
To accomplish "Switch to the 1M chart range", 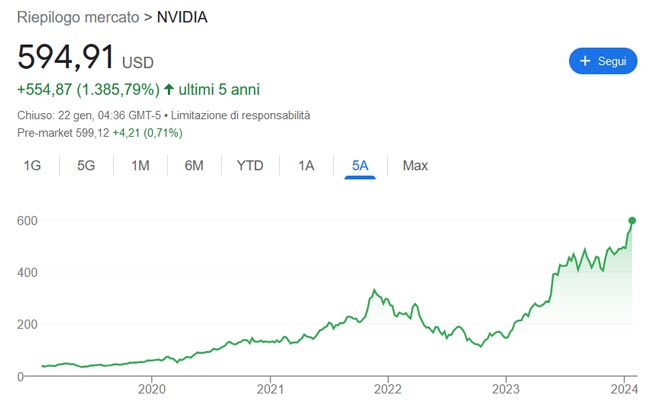I will click(140, 165).
